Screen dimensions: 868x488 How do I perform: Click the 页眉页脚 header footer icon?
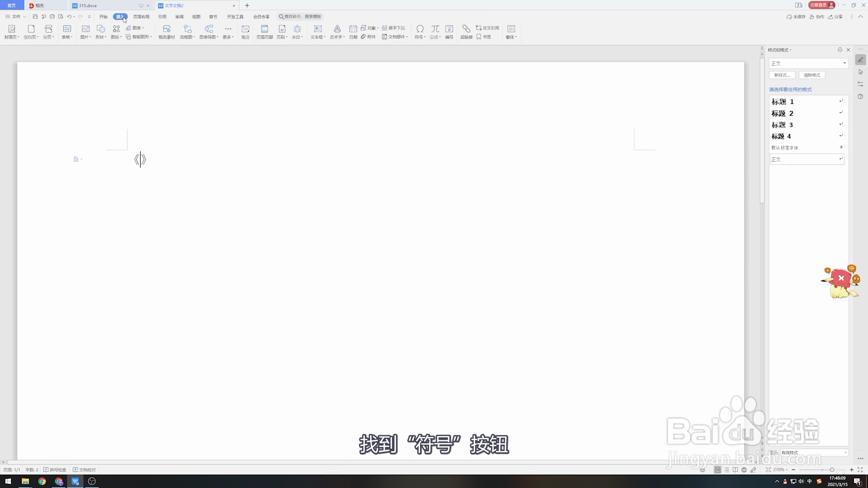pos(264,29)
